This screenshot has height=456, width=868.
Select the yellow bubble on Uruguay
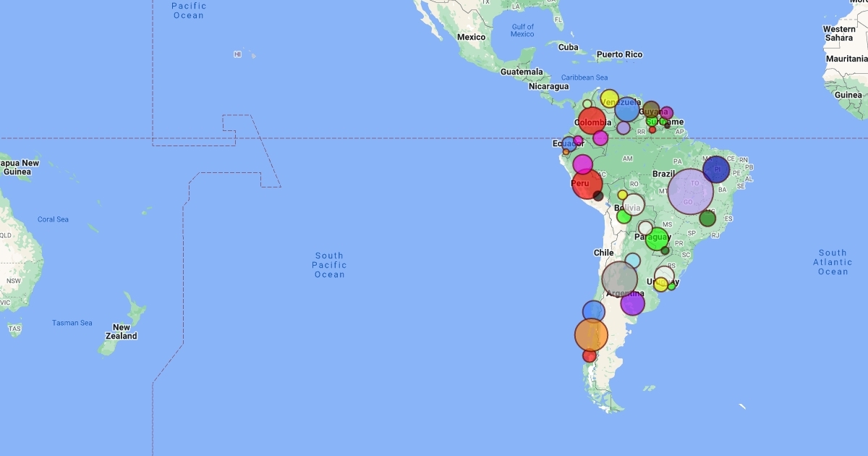click(660, 284)
